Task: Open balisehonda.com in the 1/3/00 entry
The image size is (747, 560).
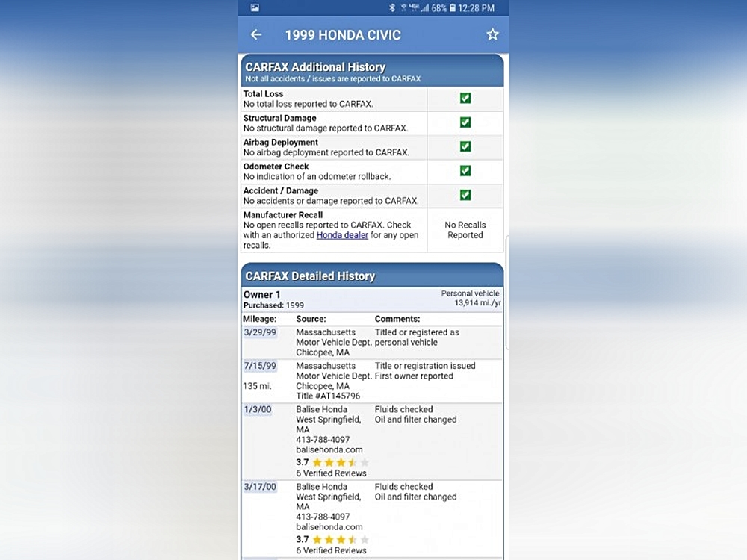Action: [x=329, y=450]
